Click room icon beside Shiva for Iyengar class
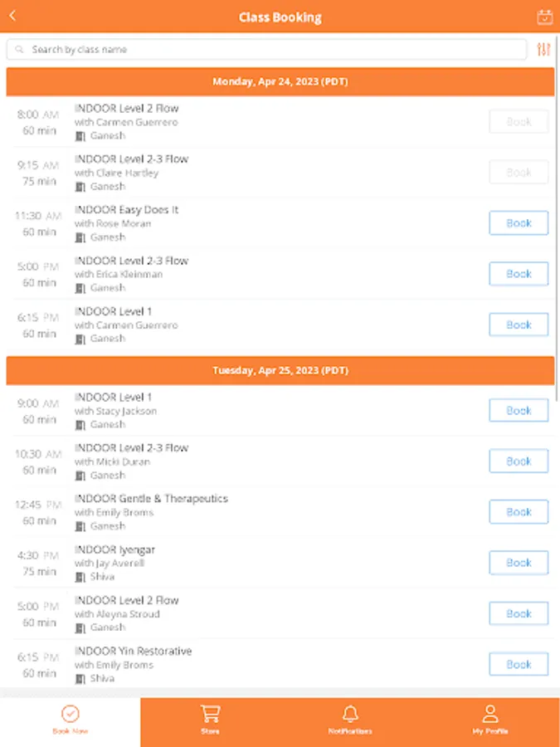 tap(80, 578)
